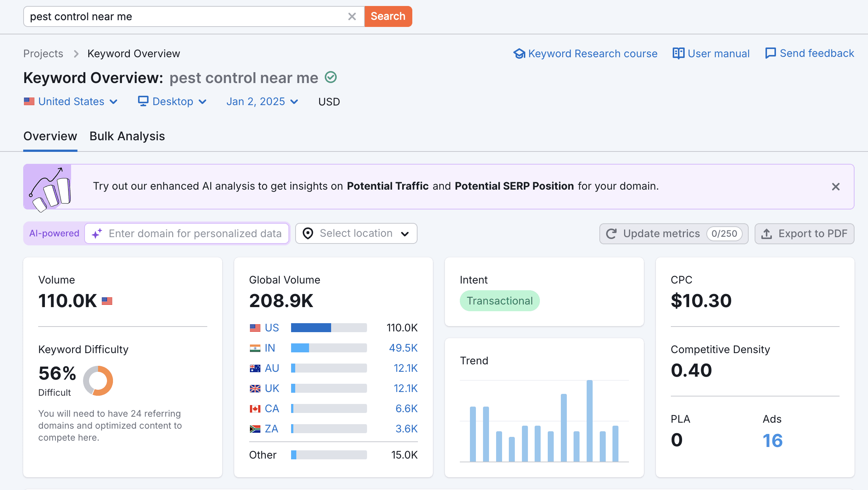
Task: Switch to the Bulk Analysis tab
Action: click(127, 136)
